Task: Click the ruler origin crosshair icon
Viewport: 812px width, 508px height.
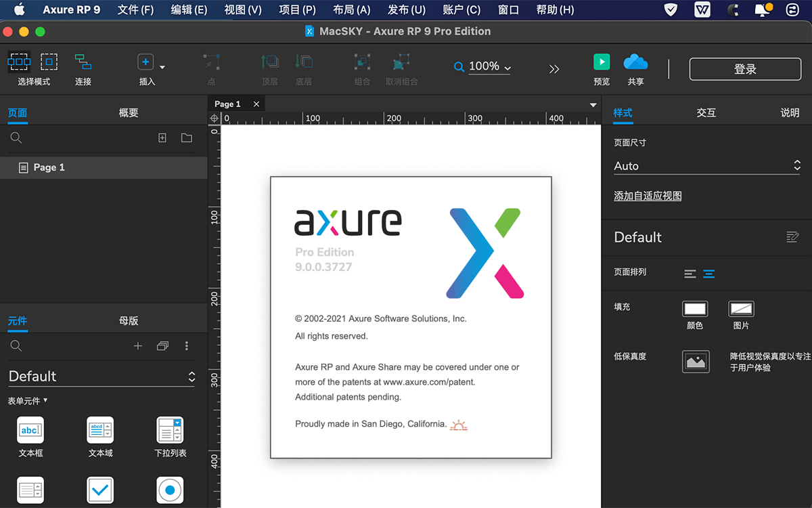Action: point(215,119)
